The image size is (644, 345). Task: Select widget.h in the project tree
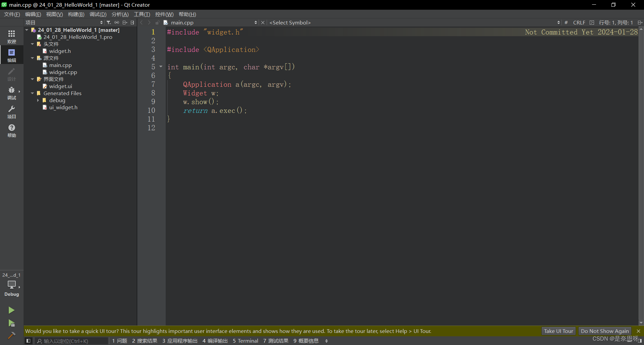(60, 51)
